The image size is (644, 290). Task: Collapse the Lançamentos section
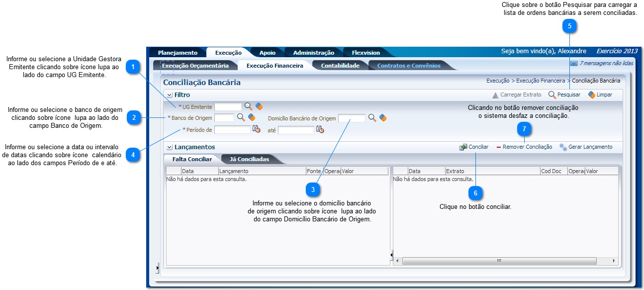pyautogui.click(x=170, y=147)
